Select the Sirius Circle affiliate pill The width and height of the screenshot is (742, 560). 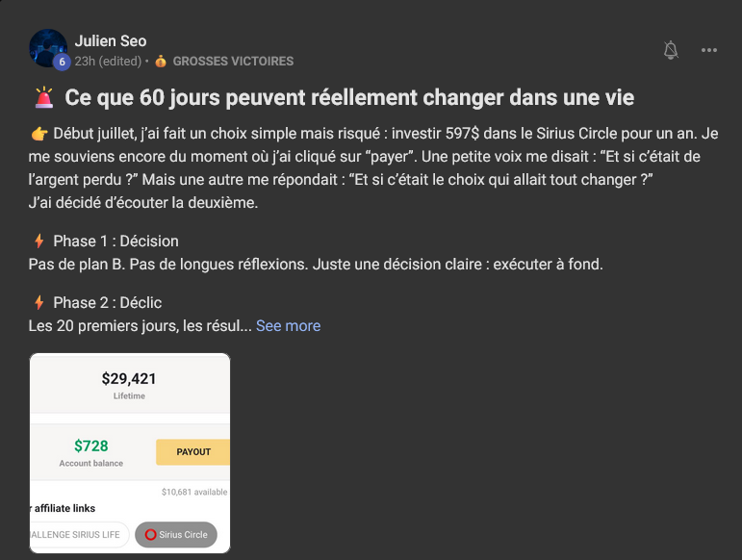(x=176, y=534)
